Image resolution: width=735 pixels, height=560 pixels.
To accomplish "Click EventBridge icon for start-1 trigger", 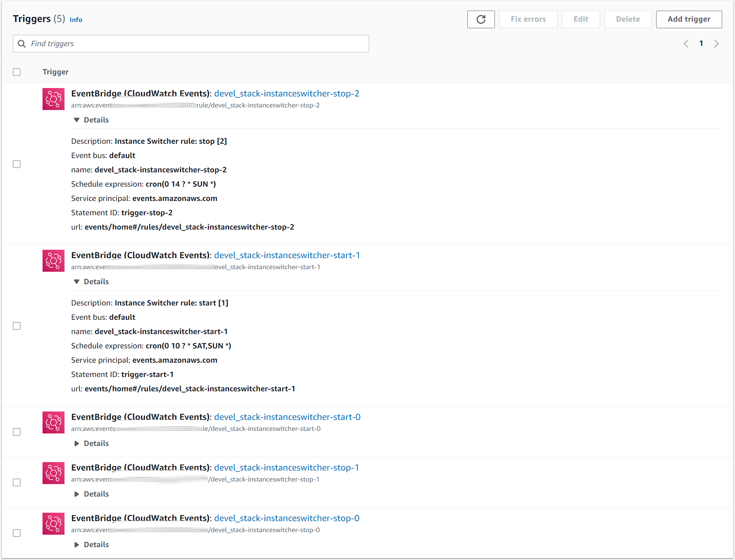I will pos(54,261).
